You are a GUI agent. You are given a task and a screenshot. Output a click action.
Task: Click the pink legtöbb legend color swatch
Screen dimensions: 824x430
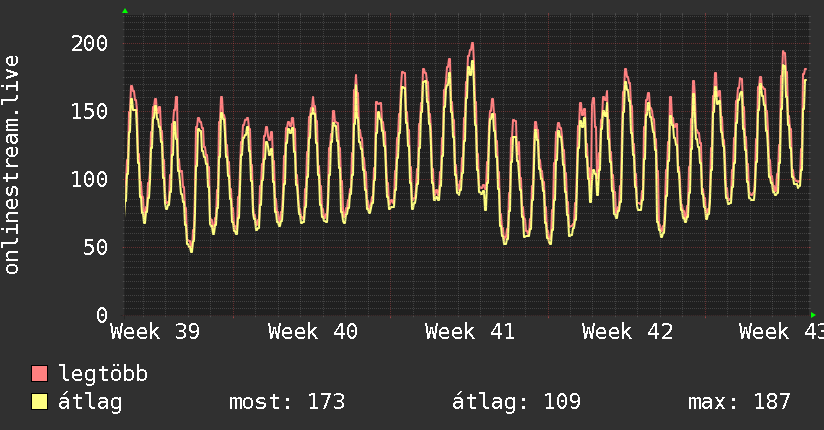click(39, 373)
